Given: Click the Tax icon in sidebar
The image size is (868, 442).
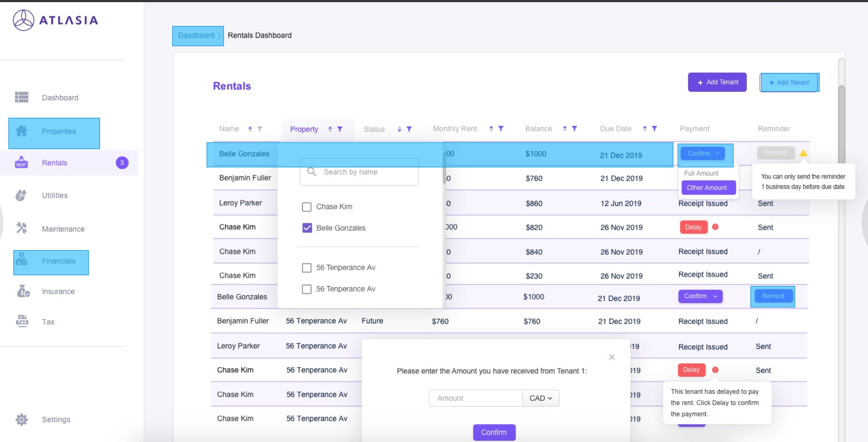Looking at the screenshot, I should (x=22, y=321).
